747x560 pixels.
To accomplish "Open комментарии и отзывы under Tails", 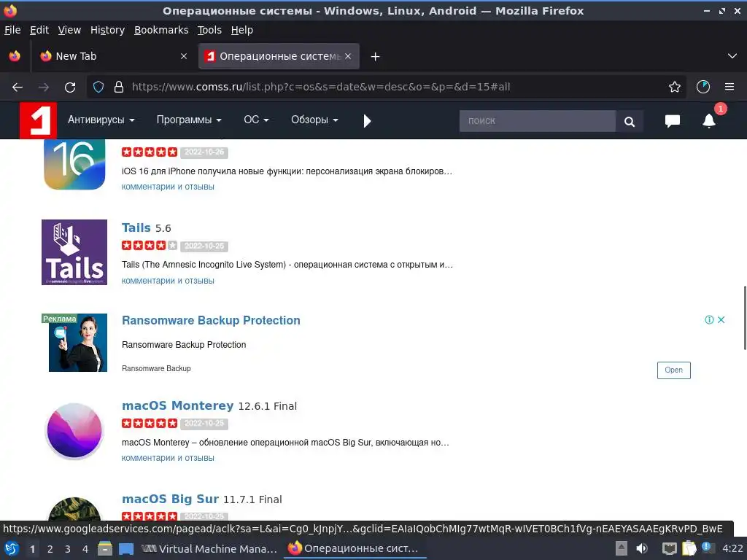I will click(x=168, y=281).
